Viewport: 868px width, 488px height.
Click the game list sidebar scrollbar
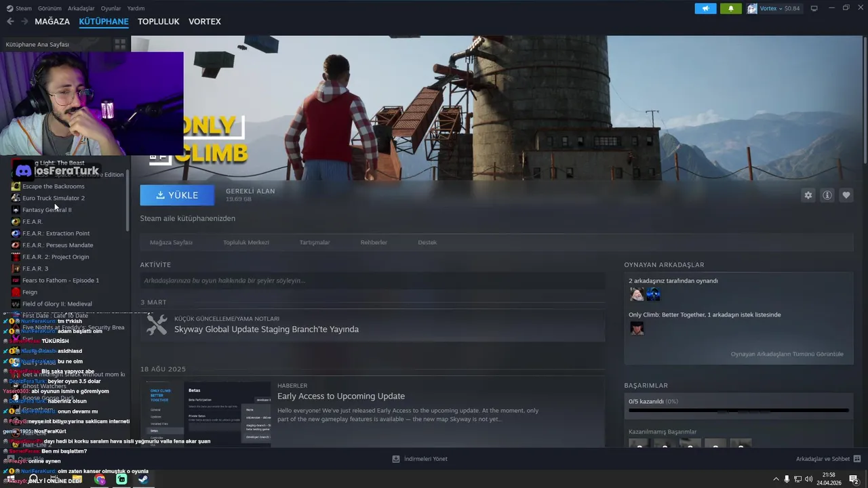(127, 201)
